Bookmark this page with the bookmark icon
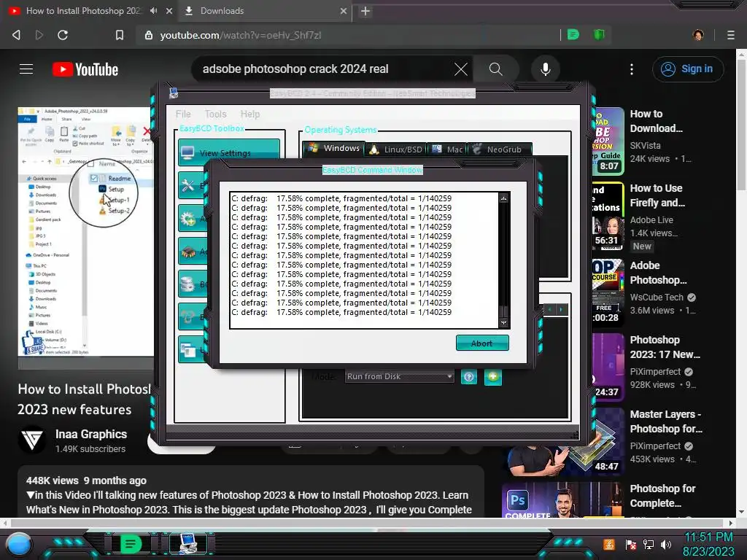This screenshot has height=560, width=747. pos(120,35)
